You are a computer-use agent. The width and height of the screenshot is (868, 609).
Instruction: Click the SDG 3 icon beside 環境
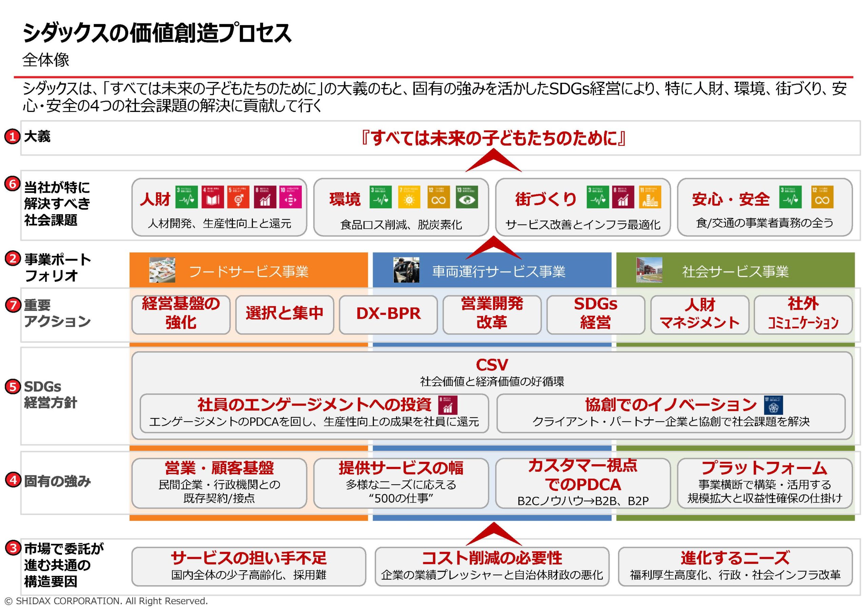click(381, 197)
